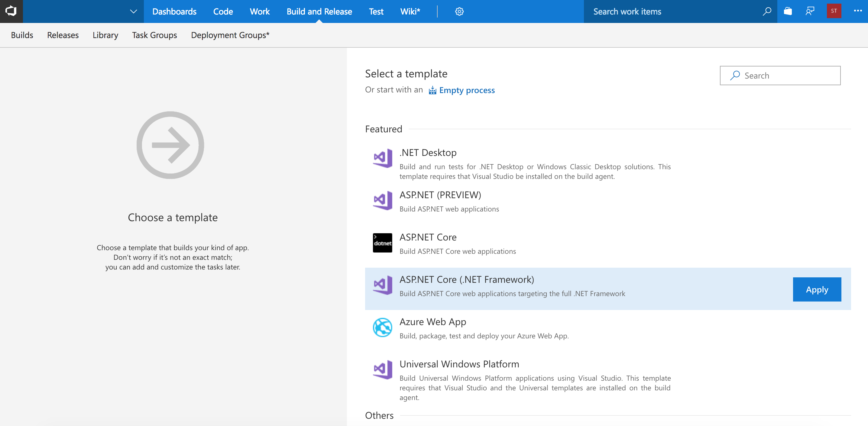
Task: Open the Task Groups section
Action: [154, 35]
